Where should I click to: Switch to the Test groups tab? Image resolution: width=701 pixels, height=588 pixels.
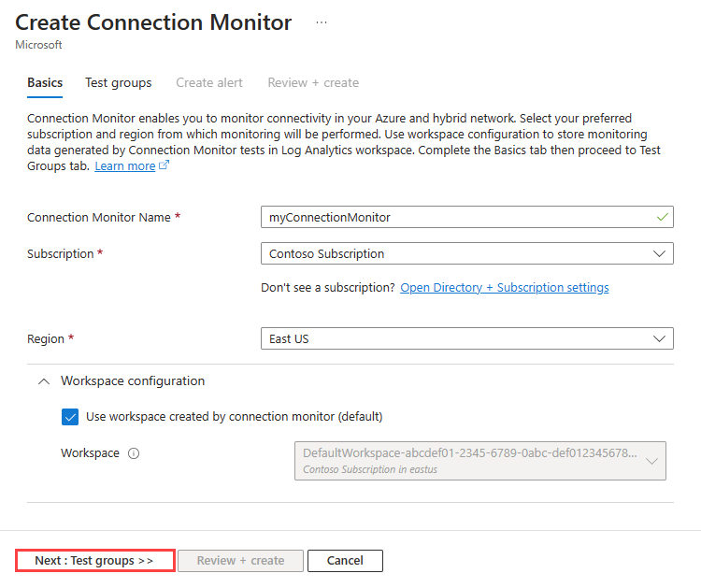(118, 82)
